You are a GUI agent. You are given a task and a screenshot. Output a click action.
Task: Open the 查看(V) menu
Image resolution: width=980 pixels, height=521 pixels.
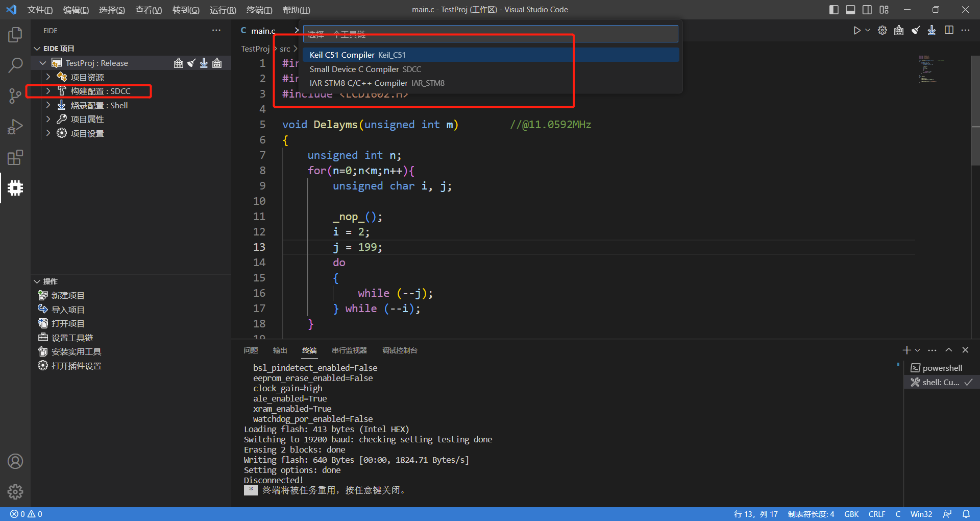(x=149, y=10)
